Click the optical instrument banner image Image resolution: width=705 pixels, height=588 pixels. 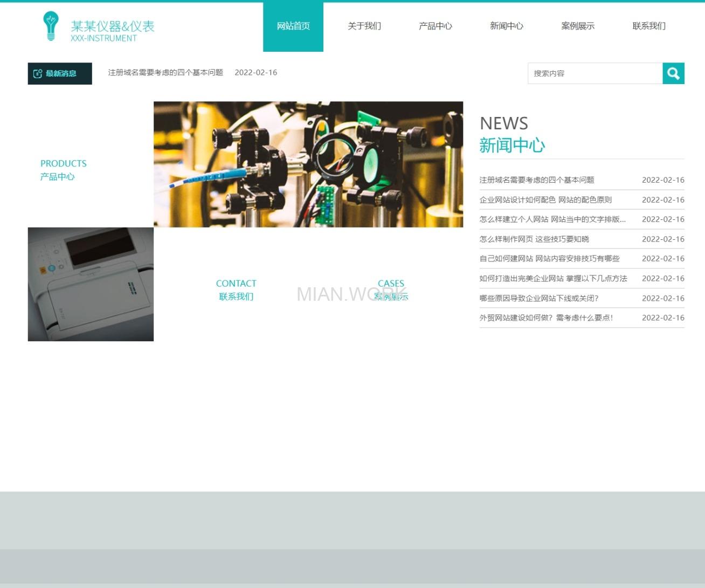point(308,164)
